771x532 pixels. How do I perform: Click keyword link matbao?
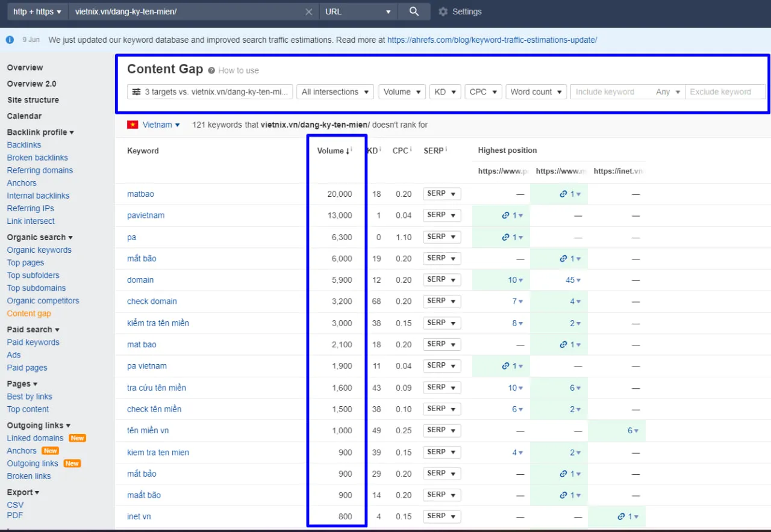click(x=140, y=194)
